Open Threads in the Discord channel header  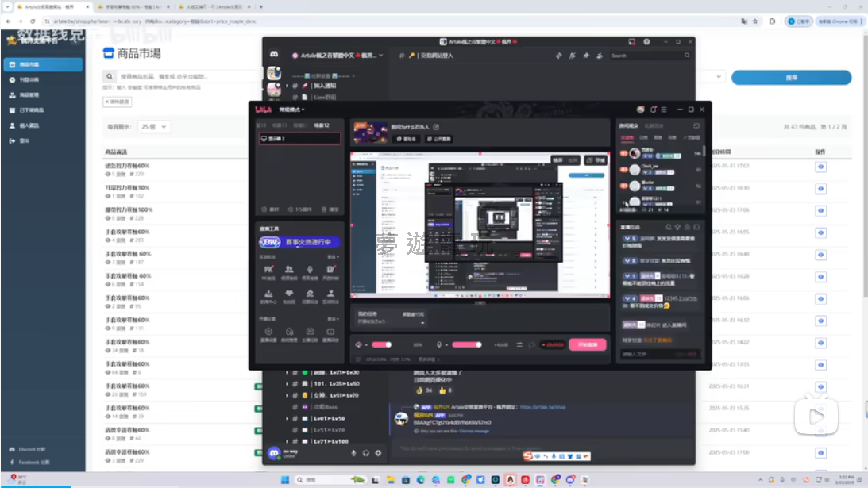[558, 56]
